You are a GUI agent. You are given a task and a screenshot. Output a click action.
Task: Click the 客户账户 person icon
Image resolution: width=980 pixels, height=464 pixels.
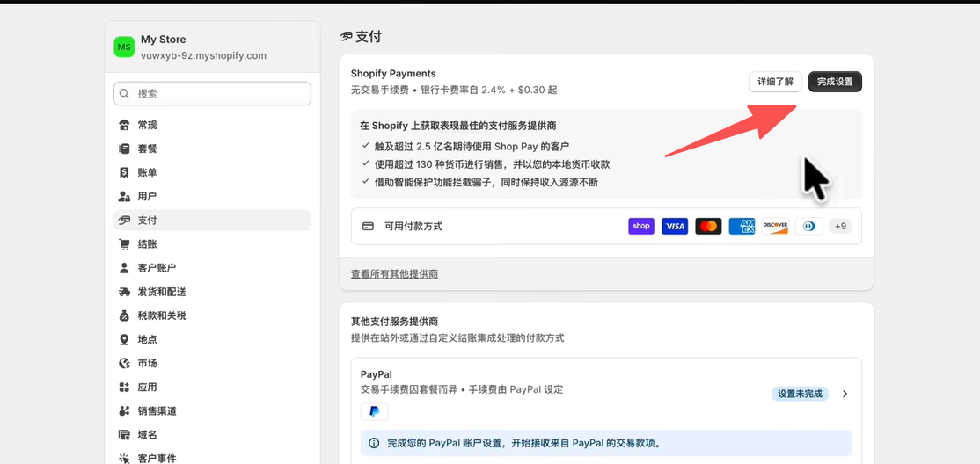(x=124, y=268)
